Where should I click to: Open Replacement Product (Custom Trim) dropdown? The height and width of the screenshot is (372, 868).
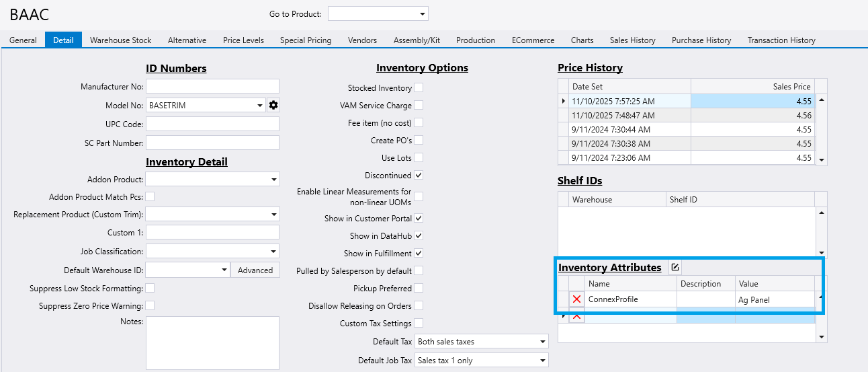(273, 215)
